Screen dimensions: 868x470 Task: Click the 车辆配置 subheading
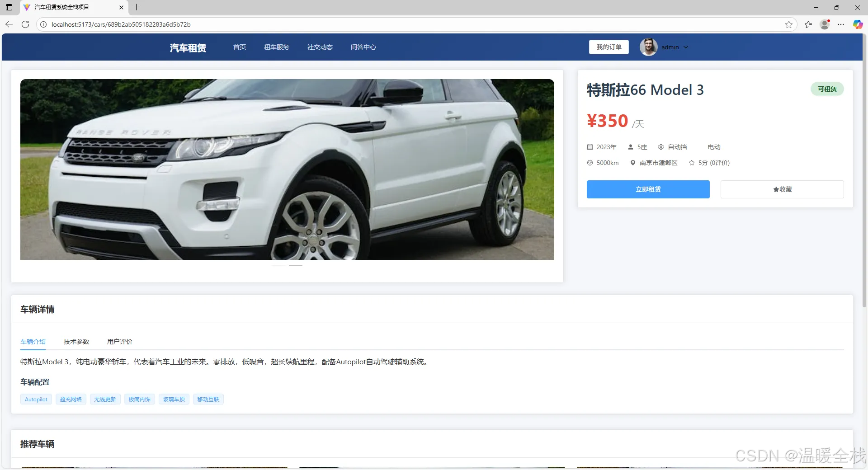click(x=35, y=382)
